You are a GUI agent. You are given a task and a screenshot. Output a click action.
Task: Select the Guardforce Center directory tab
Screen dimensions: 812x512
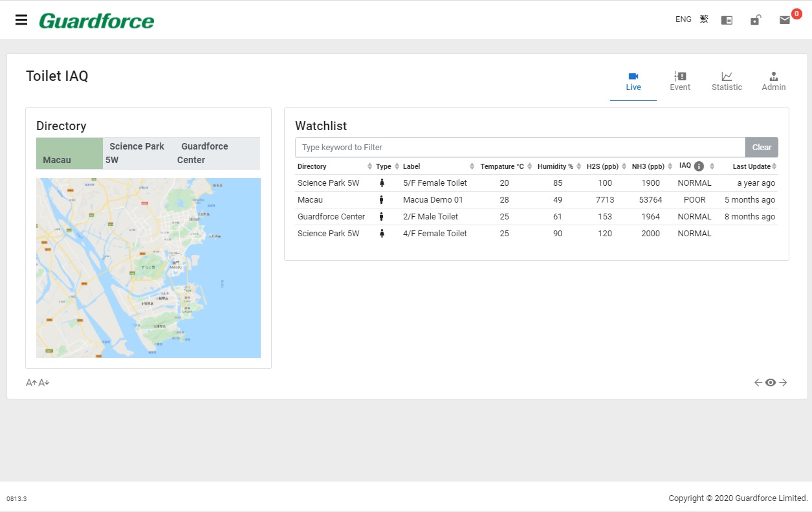point(203,153)
